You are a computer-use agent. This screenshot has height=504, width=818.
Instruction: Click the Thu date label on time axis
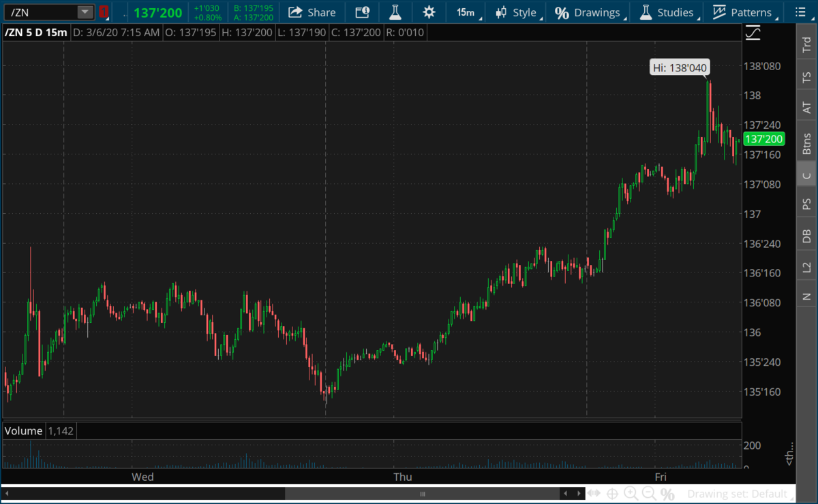pyautogui.click(x=403, y=477)
